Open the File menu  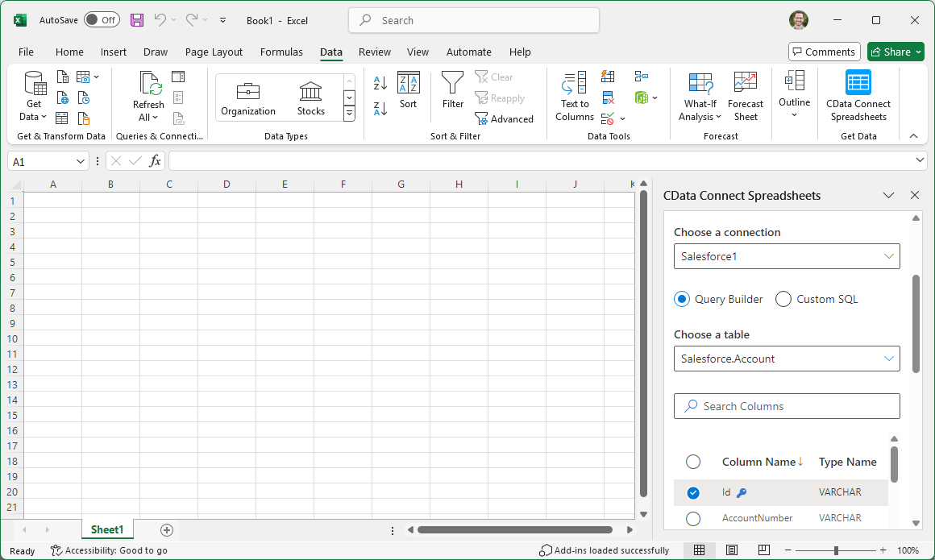(x=26, y=52)
